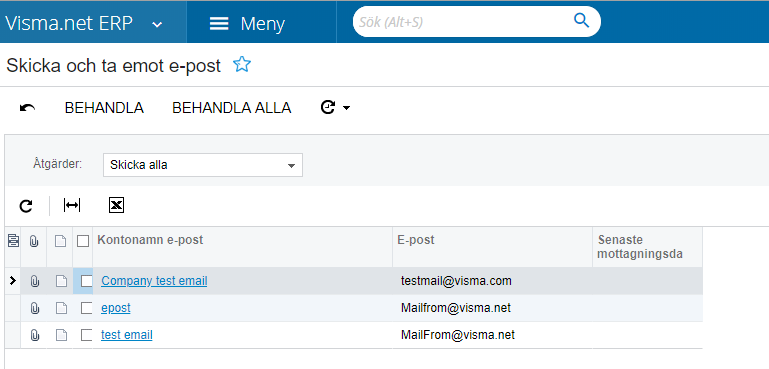Image resolution: width=769 pixels, height=369 pixels.
Task: Tick the checkbox for the epost row
Action: [86, 308]
